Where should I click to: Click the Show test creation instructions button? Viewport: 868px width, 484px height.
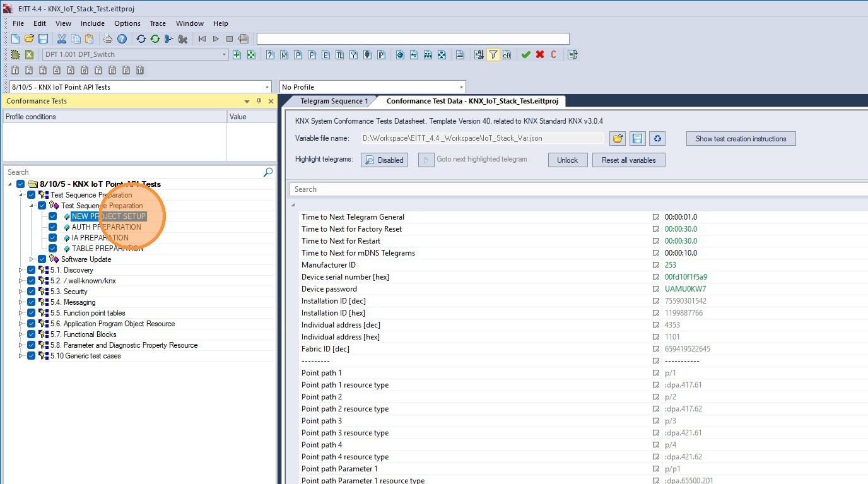(x=741, y=139)
